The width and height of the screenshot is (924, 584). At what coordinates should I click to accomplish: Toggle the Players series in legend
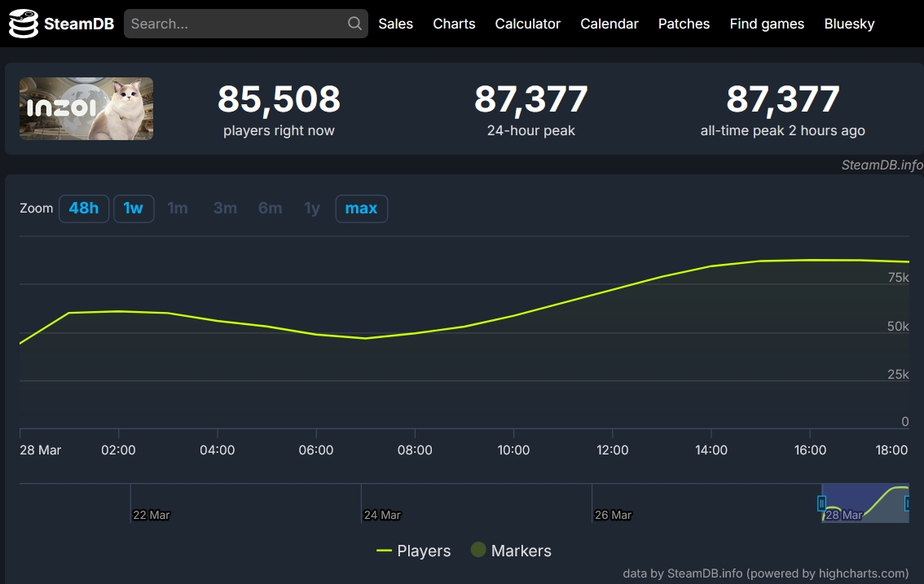click(x=413, y=551)
